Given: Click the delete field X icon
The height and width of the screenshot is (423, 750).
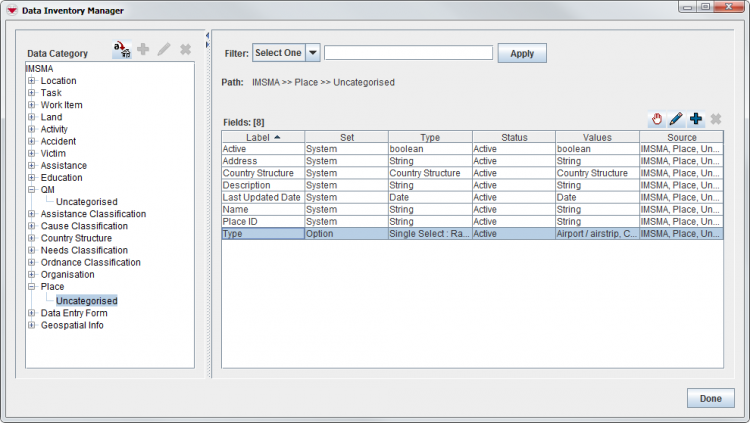Looking at the screenshot, I should (x=715, y=119).
